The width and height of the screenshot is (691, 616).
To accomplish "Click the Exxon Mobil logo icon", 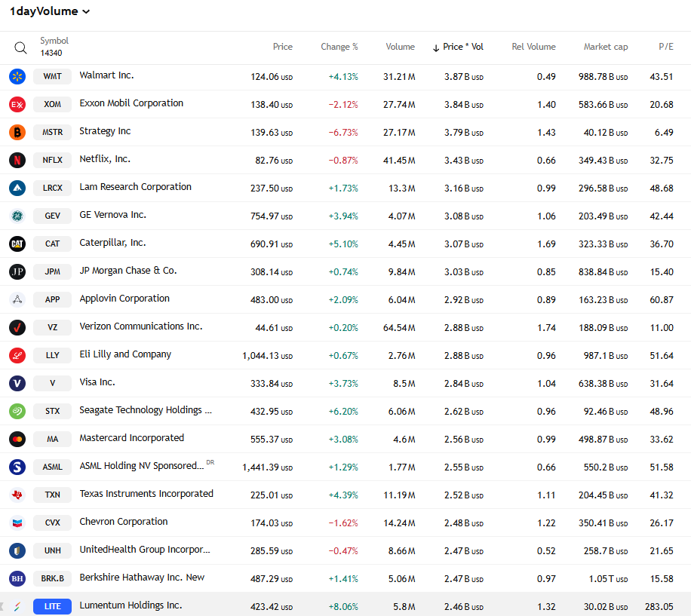I will coord(17,104).
